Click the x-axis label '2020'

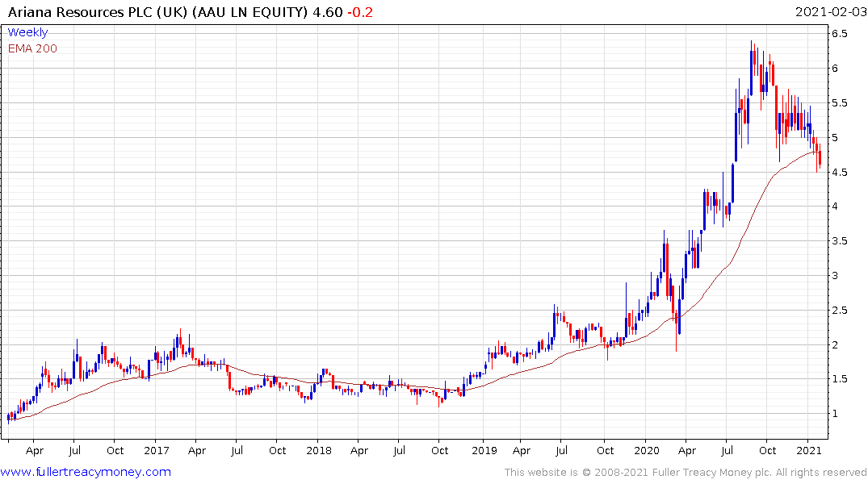[647, 450]
